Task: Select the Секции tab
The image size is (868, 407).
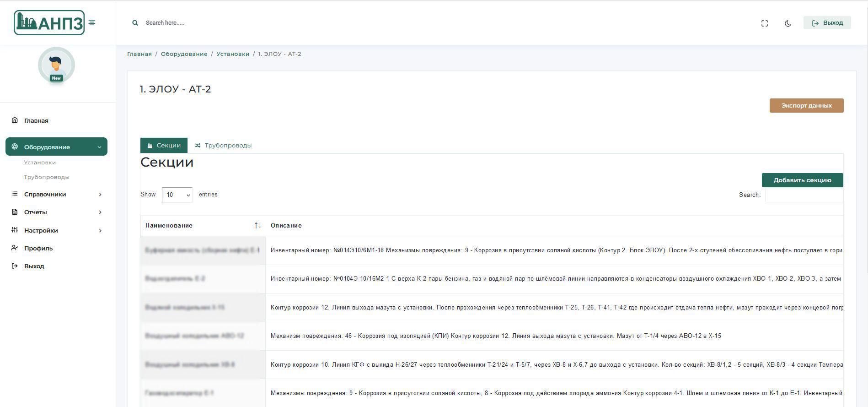Action: (x=164, y=146)
